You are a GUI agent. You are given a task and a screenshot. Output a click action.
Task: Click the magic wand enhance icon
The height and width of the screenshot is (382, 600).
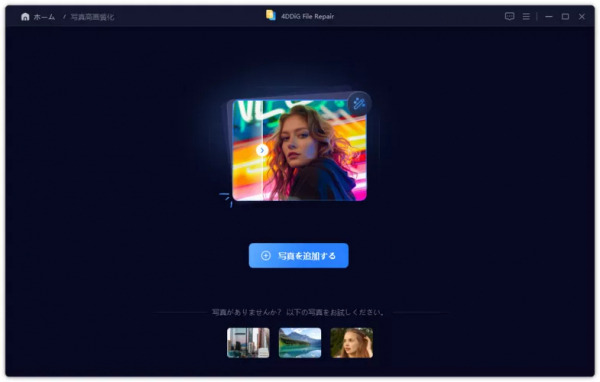(359, 104)
